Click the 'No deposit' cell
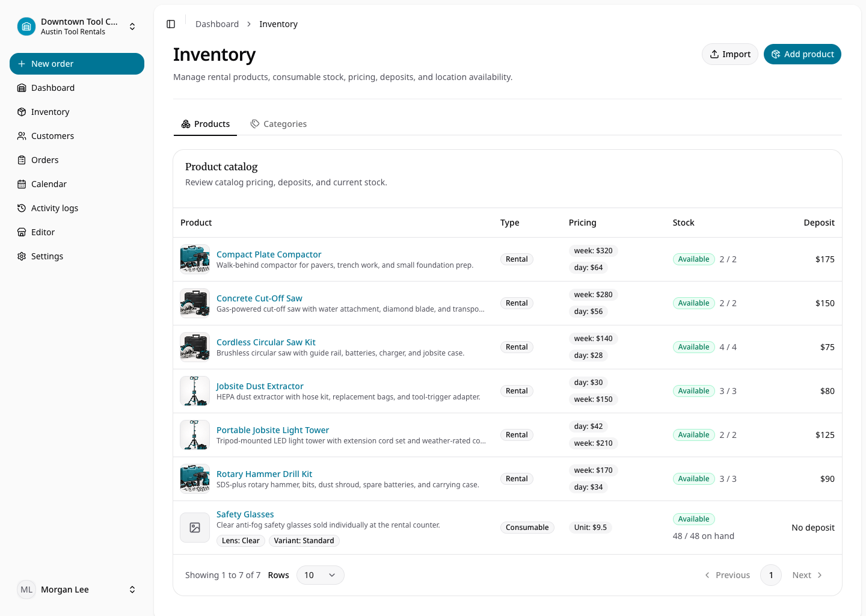866x616 pixels. click(812, 528)
